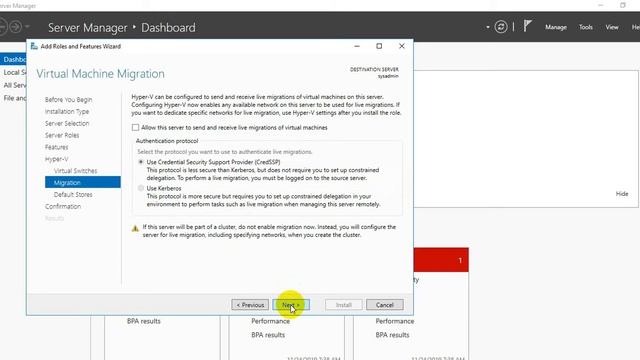Open the View menu

(612, 27)
